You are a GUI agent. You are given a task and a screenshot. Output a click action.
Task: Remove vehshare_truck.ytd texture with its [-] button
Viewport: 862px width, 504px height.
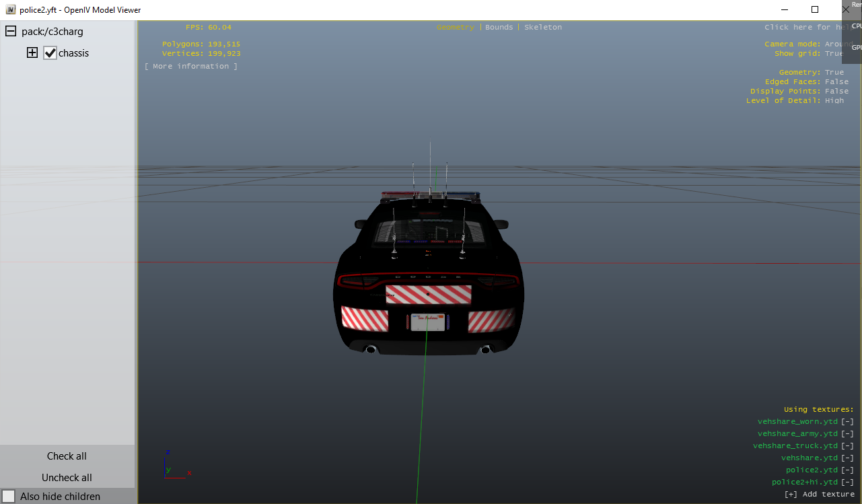coord(847,446)
